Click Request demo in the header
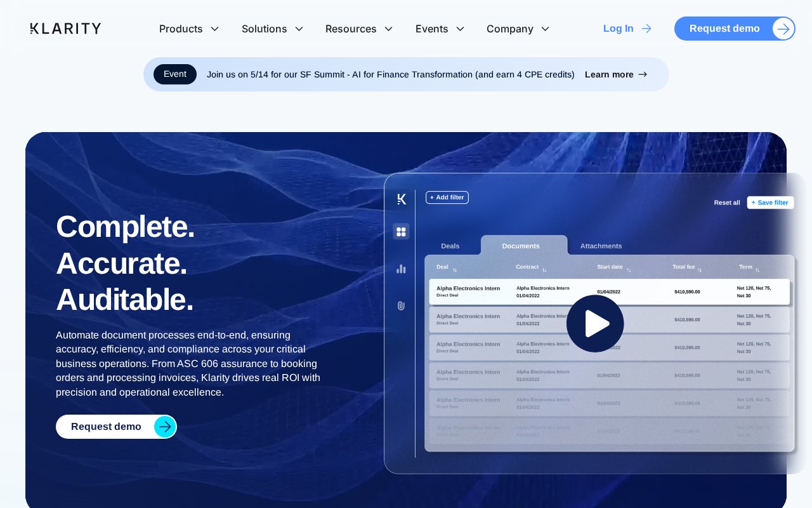812x508 pixels. coord(735,29)
